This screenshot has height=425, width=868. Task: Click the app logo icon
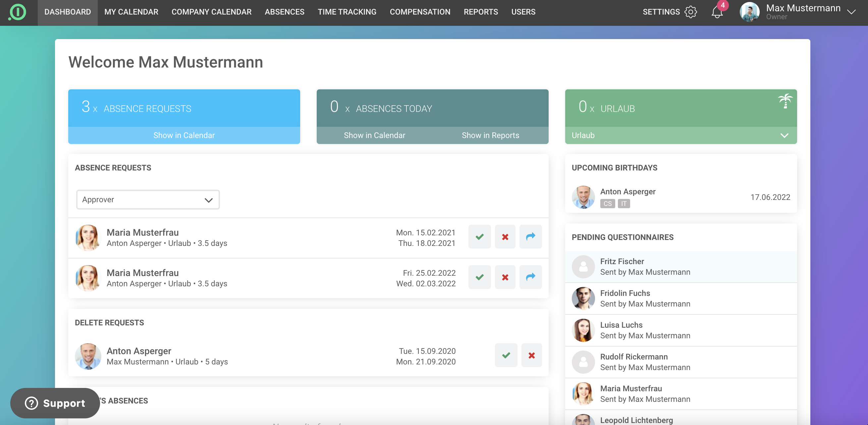click(x=18, y=12)
